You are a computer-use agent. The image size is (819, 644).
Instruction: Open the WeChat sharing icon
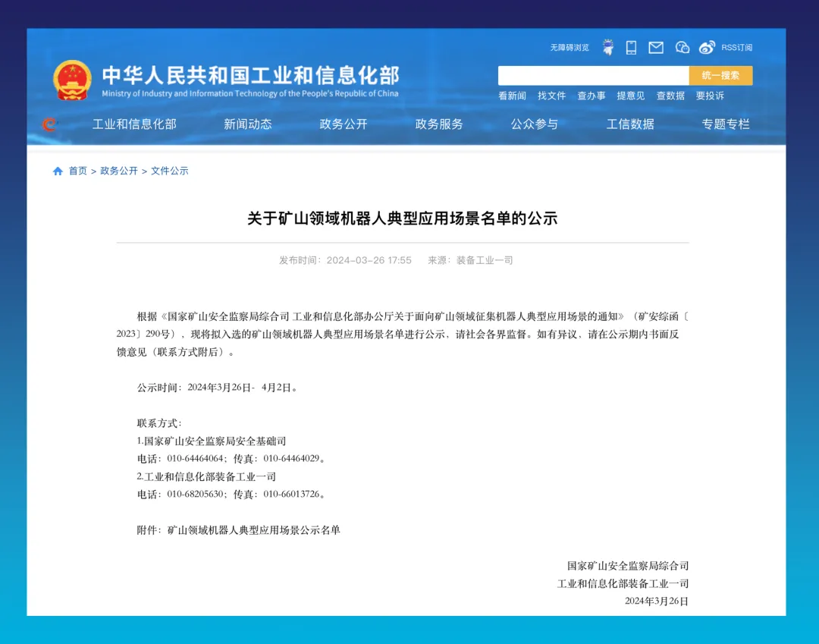click(x=682, y=47)
